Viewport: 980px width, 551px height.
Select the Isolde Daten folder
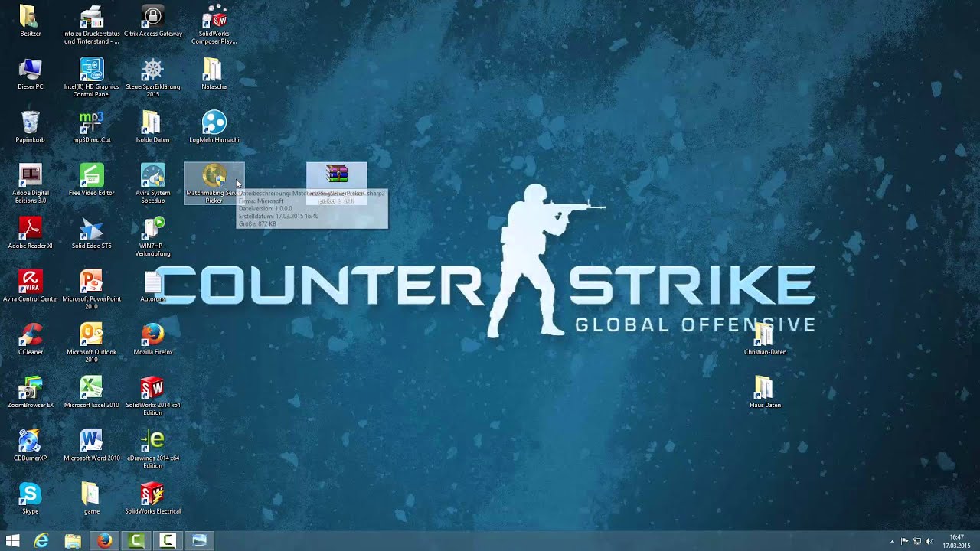(153, 127)
